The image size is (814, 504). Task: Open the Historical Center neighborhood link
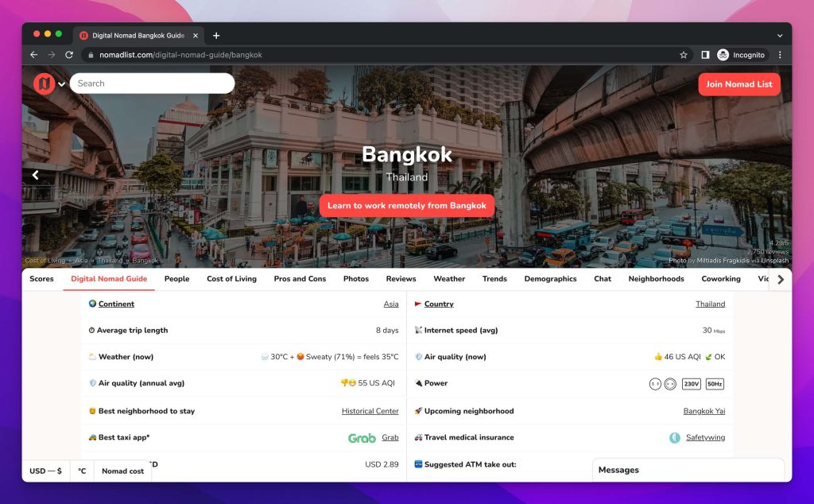[370, 411]
